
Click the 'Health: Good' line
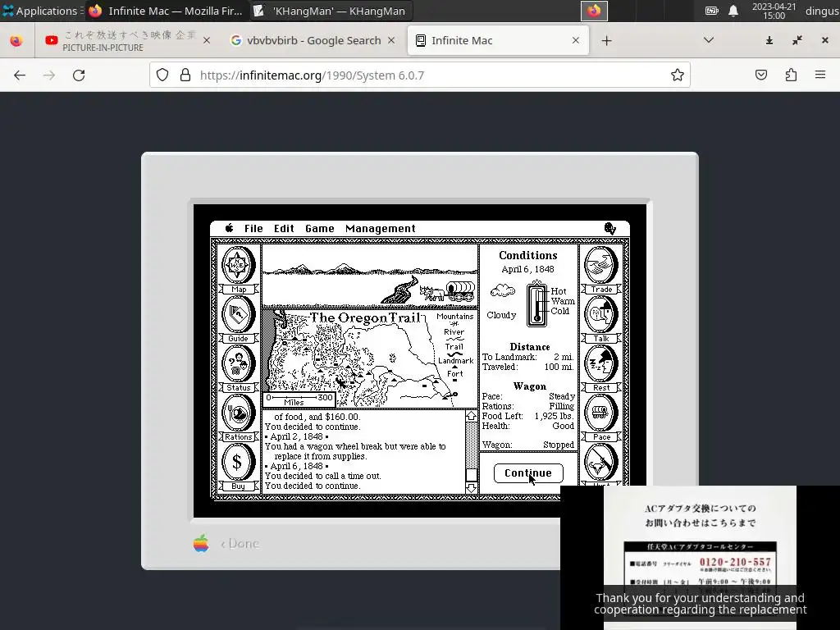527,426
